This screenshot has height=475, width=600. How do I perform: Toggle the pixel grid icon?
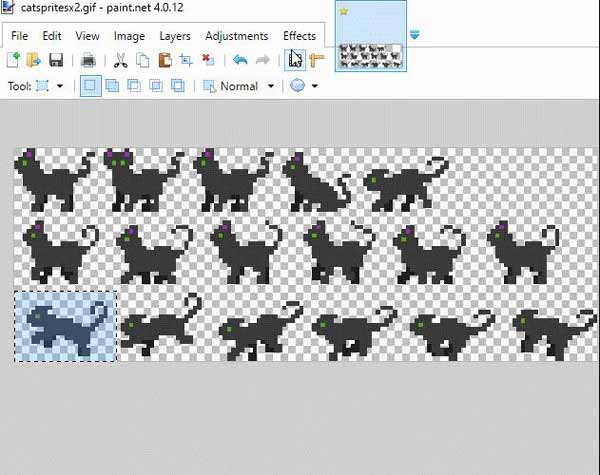point(295,60)
